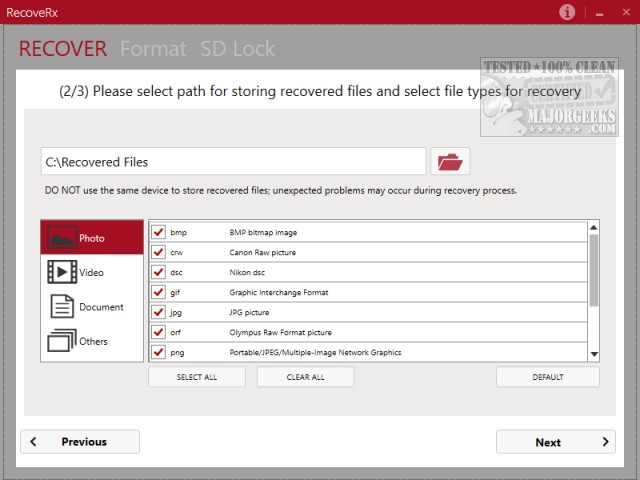Switch to the RECOVER tab
This screenshot has height=480, width=640.
tap(63, 49)
